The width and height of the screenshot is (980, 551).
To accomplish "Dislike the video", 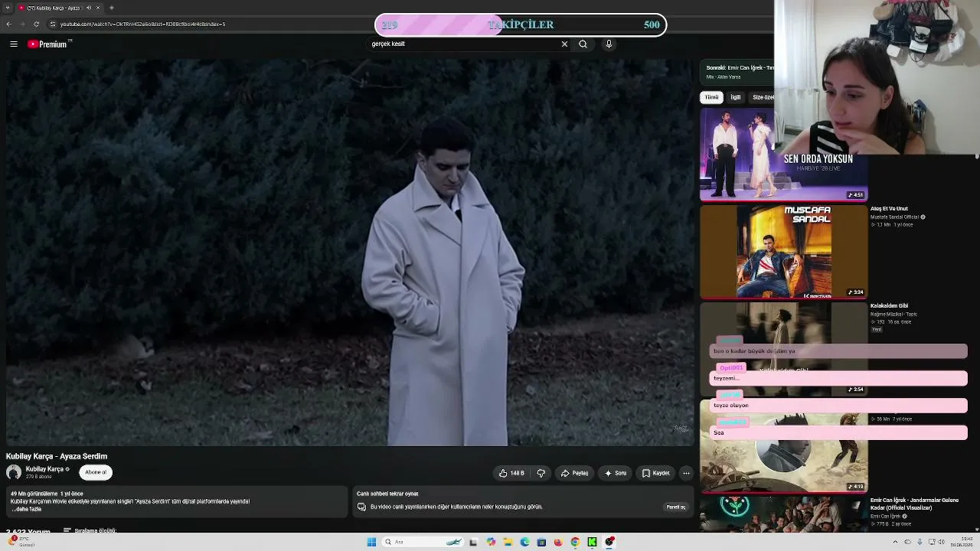I will click(541, 473).
